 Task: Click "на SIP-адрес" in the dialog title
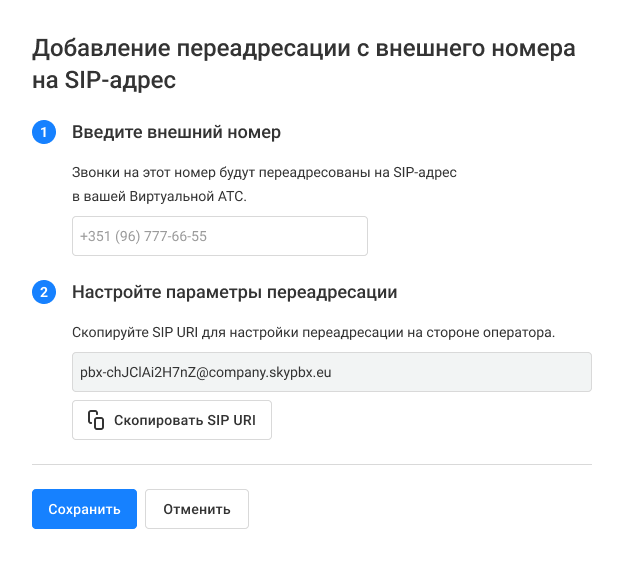tap(104, 81)
